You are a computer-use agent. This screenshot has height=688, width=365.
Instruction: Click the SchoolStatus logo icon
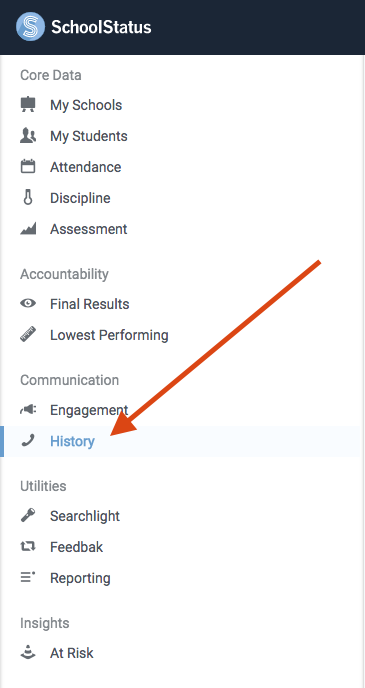coord(30,27)
